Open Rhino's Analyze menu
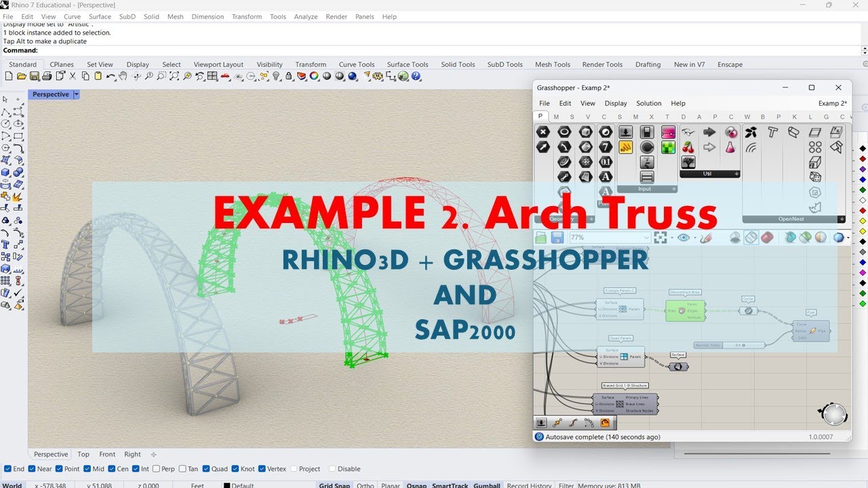This screenshot has height=488, width=868. (x=306, y=16)
